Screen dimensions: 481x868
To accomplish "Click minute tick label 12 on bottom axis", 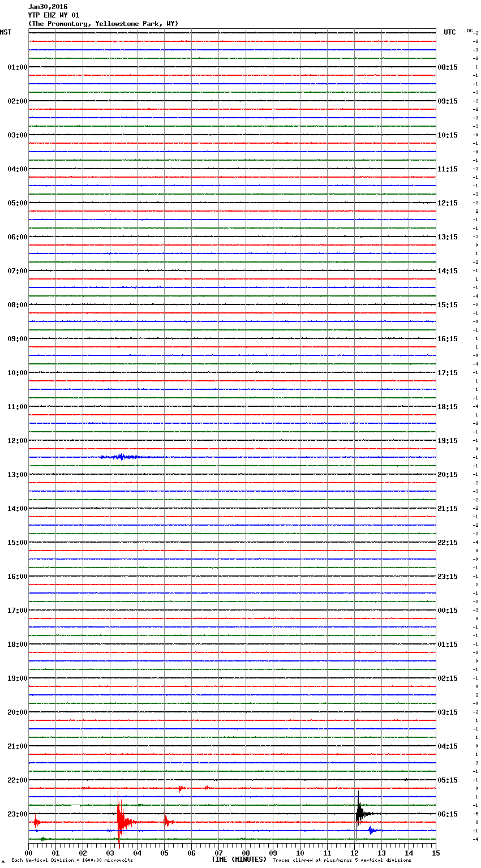I will pyautogui.click(x=354, y=853).
